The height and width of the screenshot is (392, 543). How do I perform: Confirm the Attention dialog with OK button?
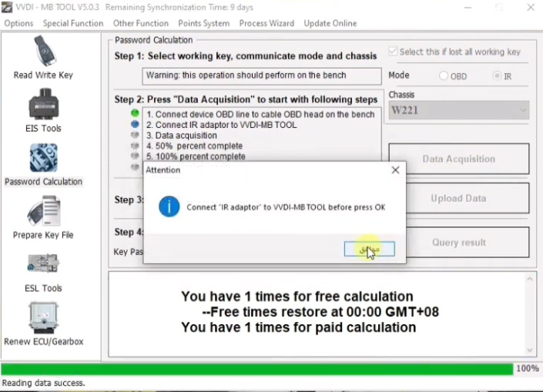tap(369, 249)
